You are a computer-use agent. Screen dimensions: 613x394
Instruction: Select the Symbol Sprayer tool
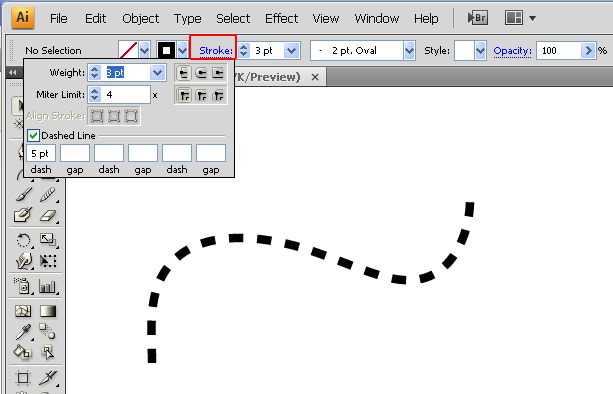[23, 287]
